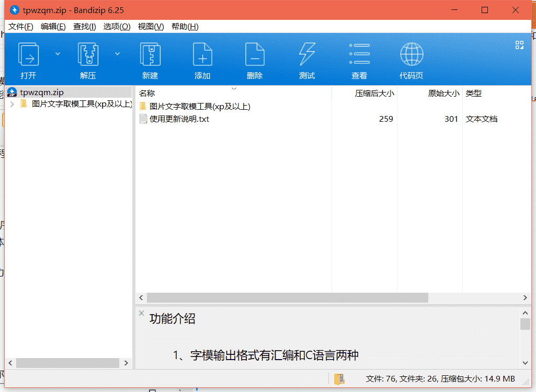The height and width of the screenshot is (392, 536).
Task: Click the folder icon in the file list
Action: pyautogui.click(x=143, y=106)
